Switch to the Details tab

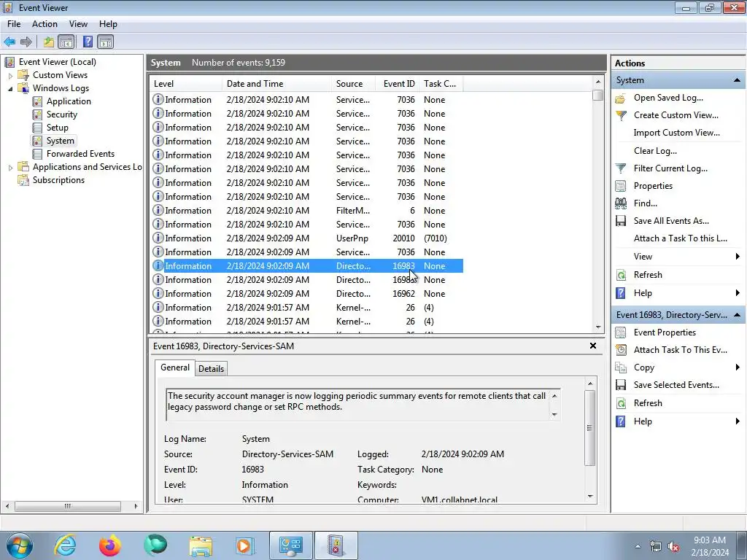click(x=211, y=368)
